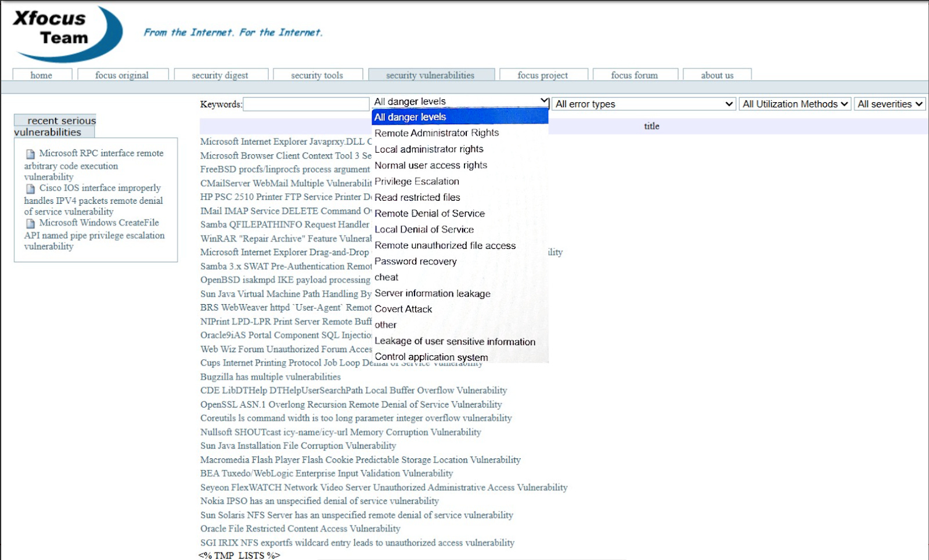Image resolution: width=929 pixels, height=560 pixels.
Task: Open the about us tab
Action: tap(718, 75)
